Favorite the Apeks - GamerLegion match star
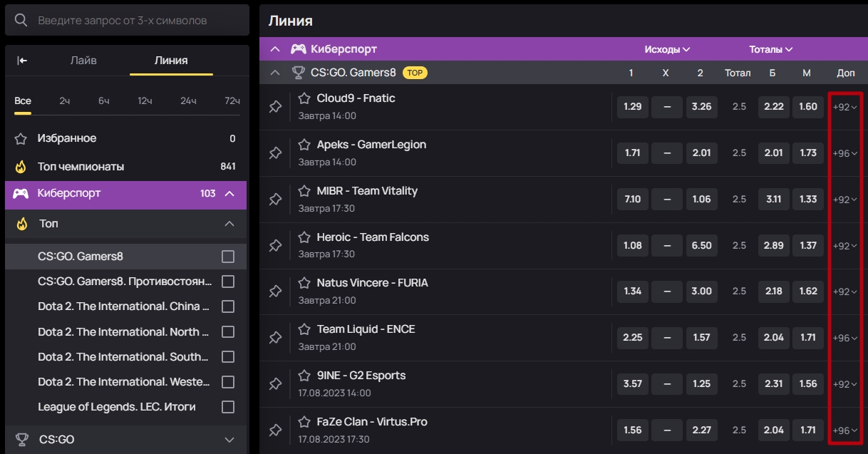 [x=304, y=145]
